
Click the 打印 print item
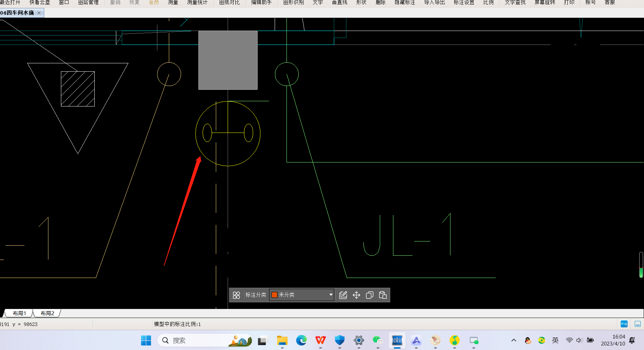[569, 2]
